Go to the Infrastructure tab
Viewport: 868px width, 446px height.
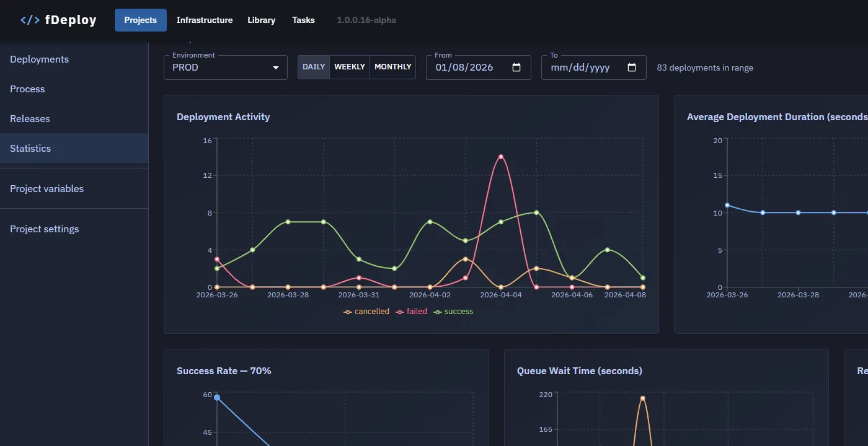click(x=205, y=20)
